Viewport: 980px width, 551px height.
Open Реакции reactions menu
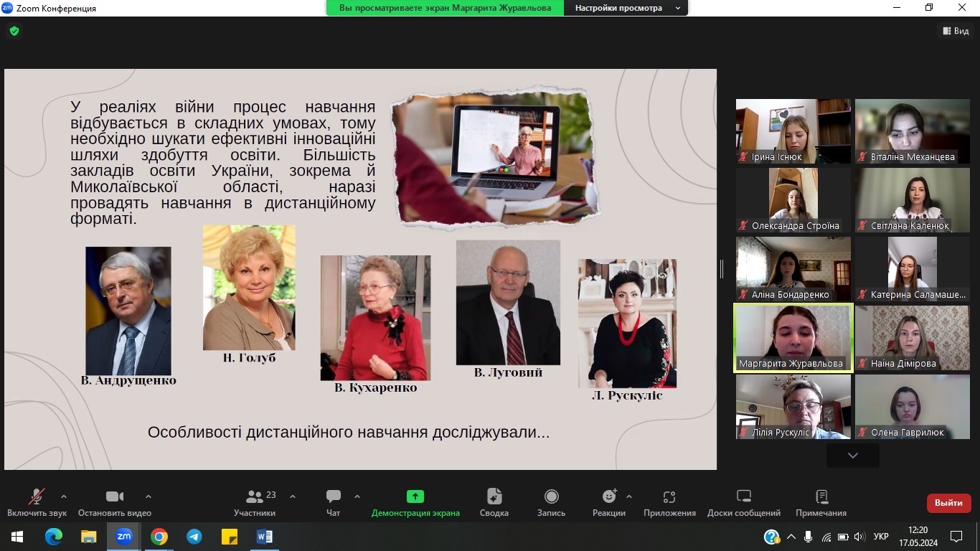click(609, 502)
